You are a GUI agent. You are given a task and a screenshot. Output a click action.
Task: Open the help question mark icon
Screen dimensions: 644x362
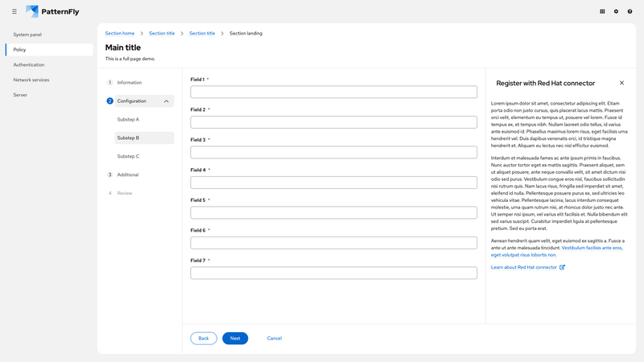[630, 11]
